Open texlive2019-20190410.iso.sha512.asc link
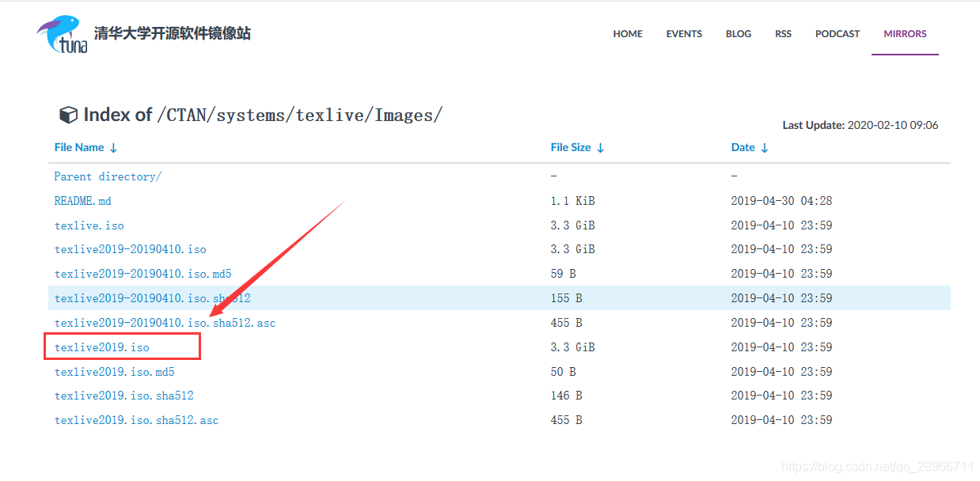Image resolution: width=980 pixels, height=481 pixels. pos(165,323)
